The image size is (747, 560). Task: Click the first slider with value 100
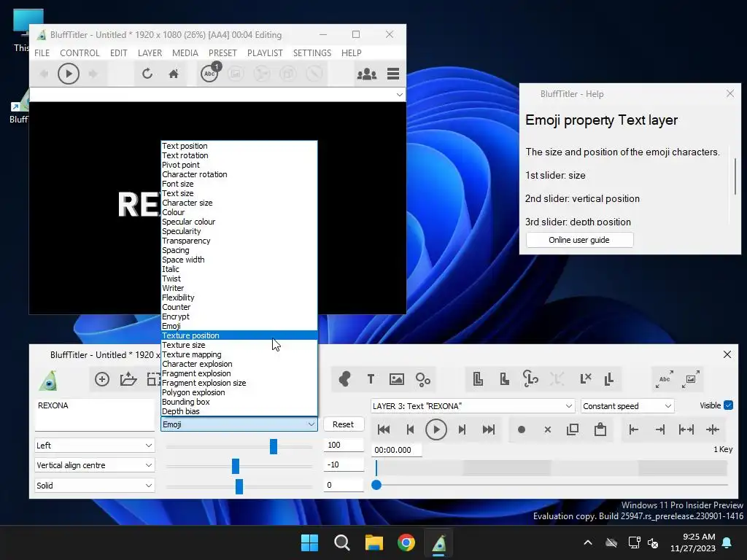(274, 447)
